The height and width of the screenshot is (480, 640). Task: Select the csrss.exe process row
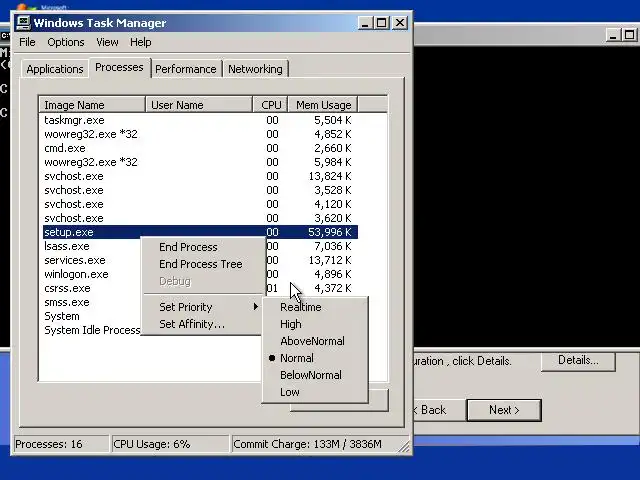coord(91,288)
